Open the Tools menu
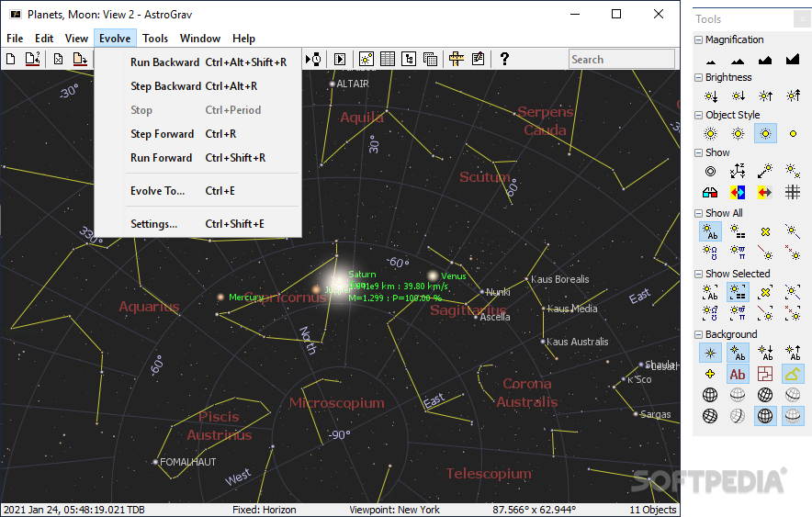812x517 pixels. click(x=155, y=39)
